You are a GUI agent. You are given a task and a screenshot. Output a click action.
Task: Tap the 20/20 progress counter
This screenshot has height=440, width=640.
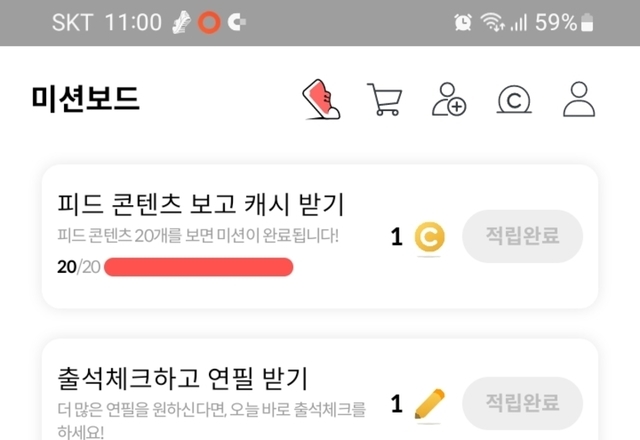77,267
